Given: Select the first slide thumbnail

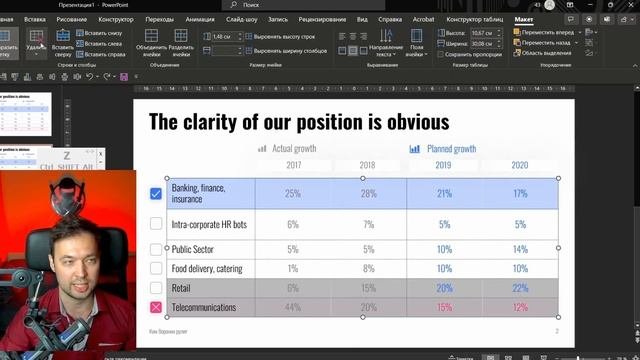Looking at the screenshot, I should point(26,114).
